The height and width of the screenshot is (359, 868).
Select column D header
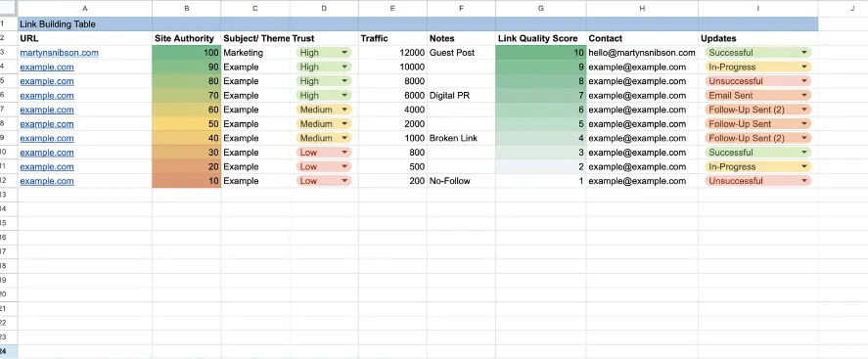click(x=324, y=8)
